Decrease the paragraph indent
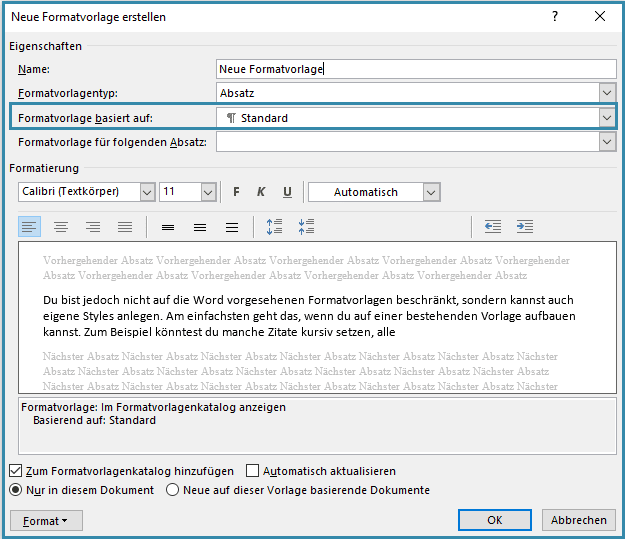 [x=493, y=227]
